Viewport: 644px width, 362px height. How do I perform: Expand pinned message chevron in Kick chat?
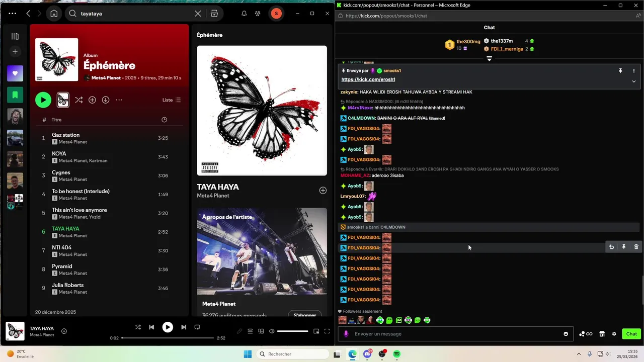pyautogui.click(x=634, y=81)
